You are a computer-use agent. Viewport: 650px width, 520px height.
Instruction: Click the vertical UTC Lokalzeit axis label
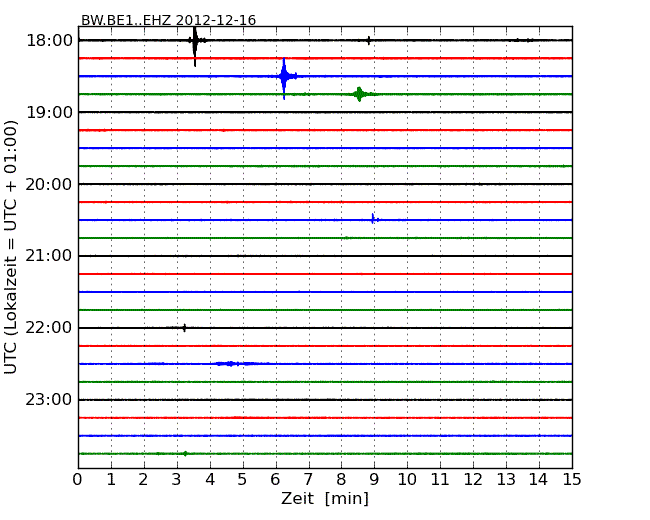tap(11, 247)
